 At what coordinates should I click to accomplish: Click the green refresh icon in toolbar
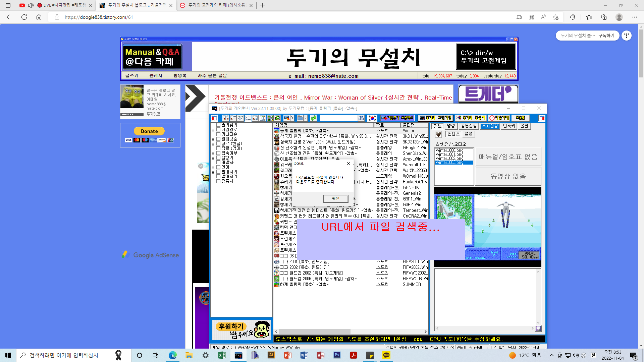pos(313,118)
